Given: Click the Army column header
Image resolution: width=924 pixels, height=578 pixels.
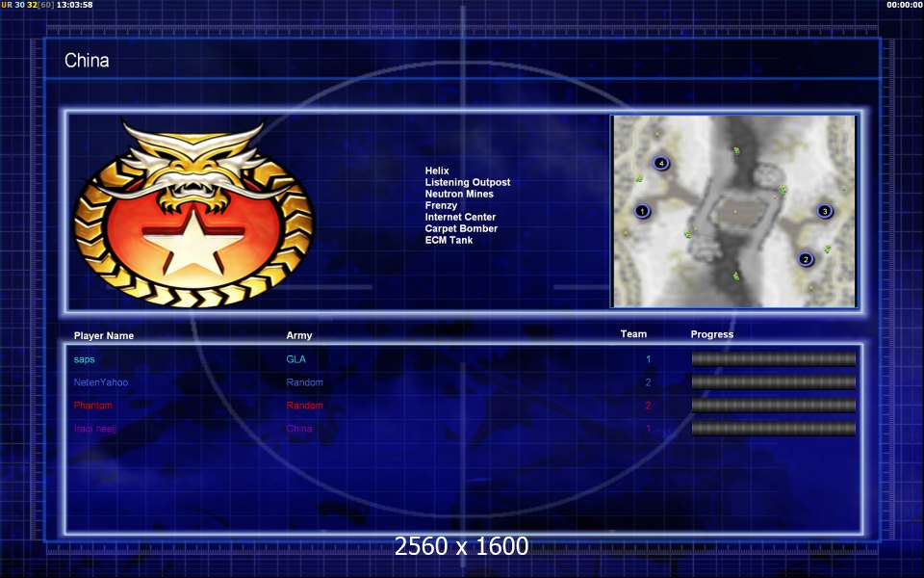Looking at the screenshot, I should (x=298, y=335).
